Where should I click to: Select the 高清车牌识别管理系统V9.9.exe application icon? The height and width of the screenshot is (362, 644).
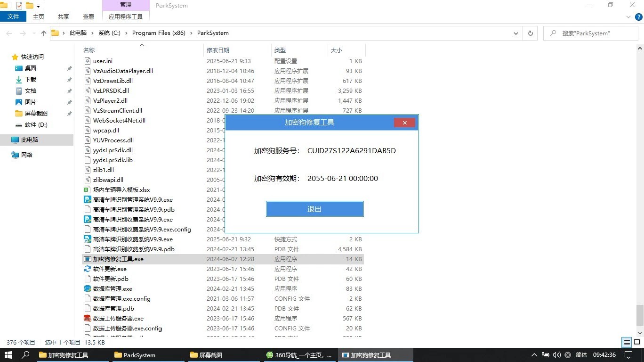(87, 200)
